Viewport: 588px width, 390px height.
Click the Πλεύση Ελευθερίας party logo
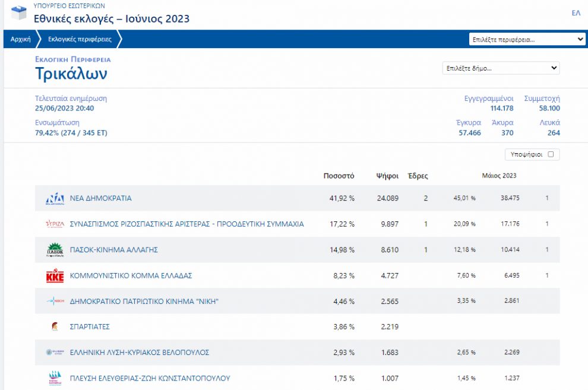tap(55, 378)
